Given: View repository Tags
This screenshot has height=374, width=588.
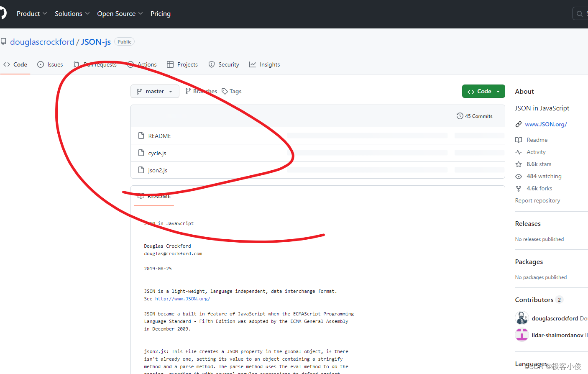Looking at the screenshot, I should (232, 91).
